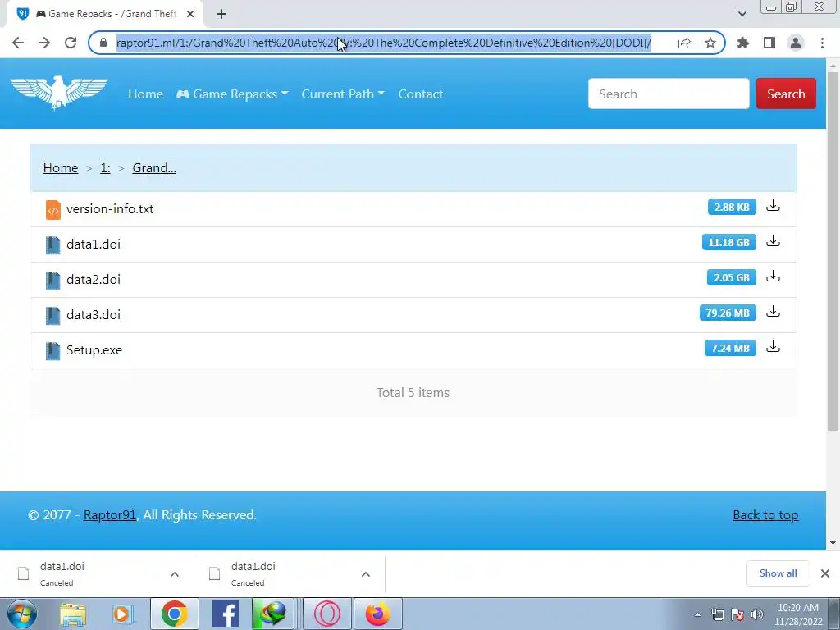
Task: Click the 2.88 KB size badge
Action: [732, 207]
